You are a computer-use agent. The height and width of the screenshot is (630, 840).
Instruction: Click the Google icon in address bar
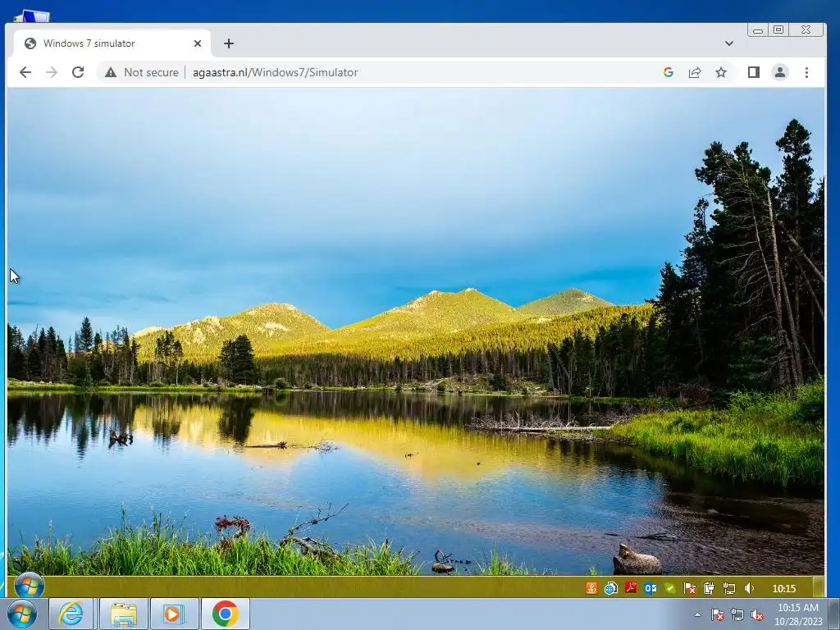coord(668,72)
